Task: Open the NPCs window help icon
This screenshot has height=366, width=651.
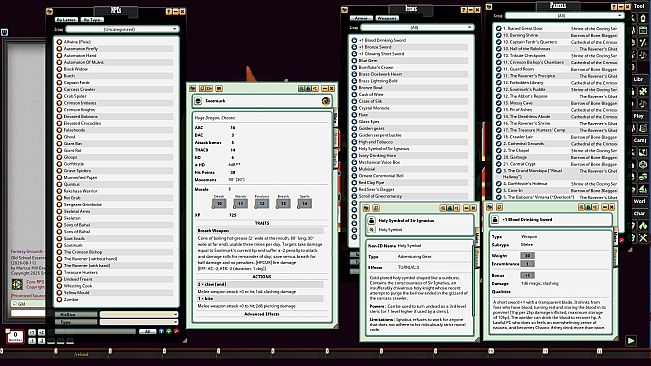Action: 169,11
